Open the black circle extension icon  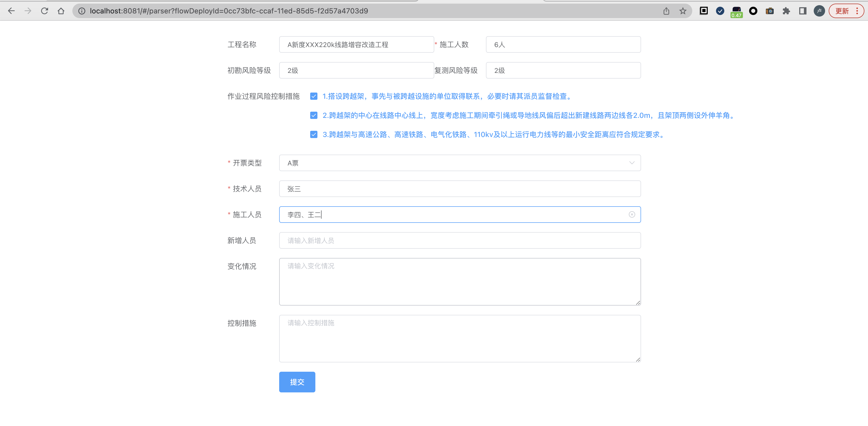pos(753,11)
